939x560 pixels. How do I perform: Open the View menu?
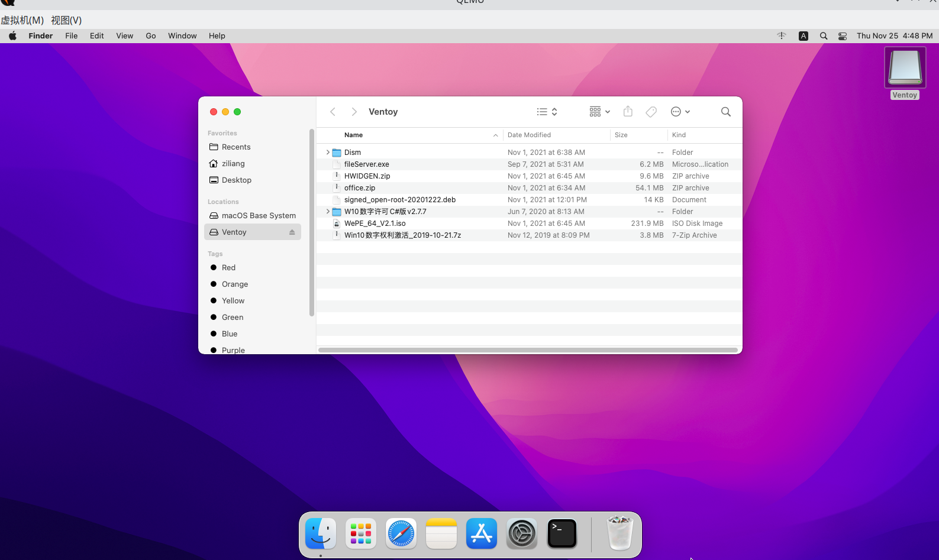pos(124,36)
